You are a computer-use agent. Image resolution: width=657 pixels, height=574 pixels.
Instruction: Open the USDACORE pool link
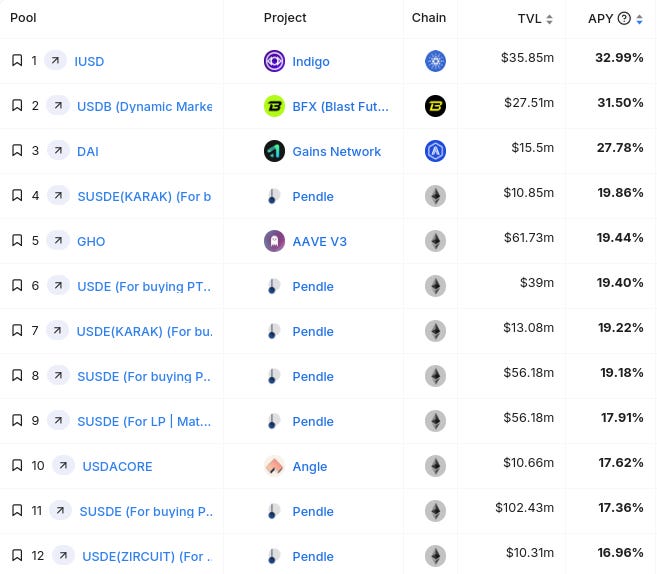pyautogui.click(x=117, y=466)
